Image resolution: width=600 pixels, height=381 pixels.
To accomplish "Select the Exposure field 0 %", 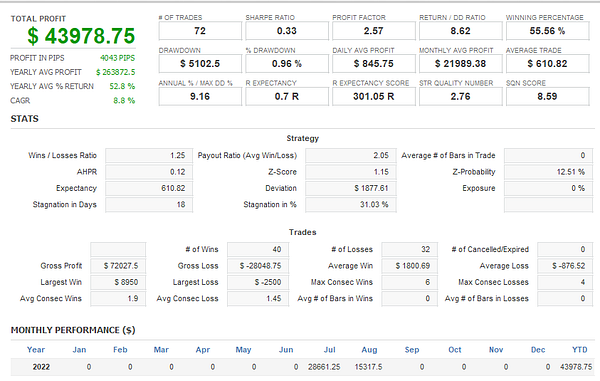I will click(x=548, y=189).
